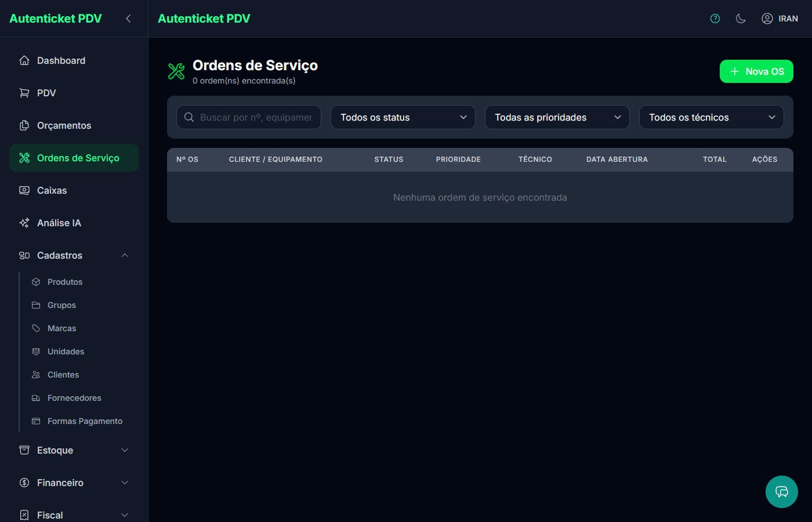Open the Análise IA sparkle icon
This screenshot has width=812, height=522.
tap(24, 223)
